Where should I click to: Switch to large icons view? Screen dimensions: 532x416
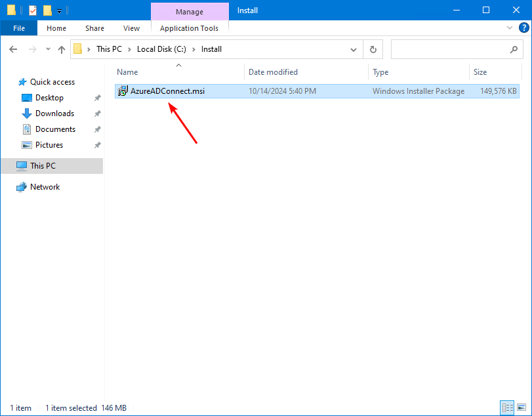[522, 407]
